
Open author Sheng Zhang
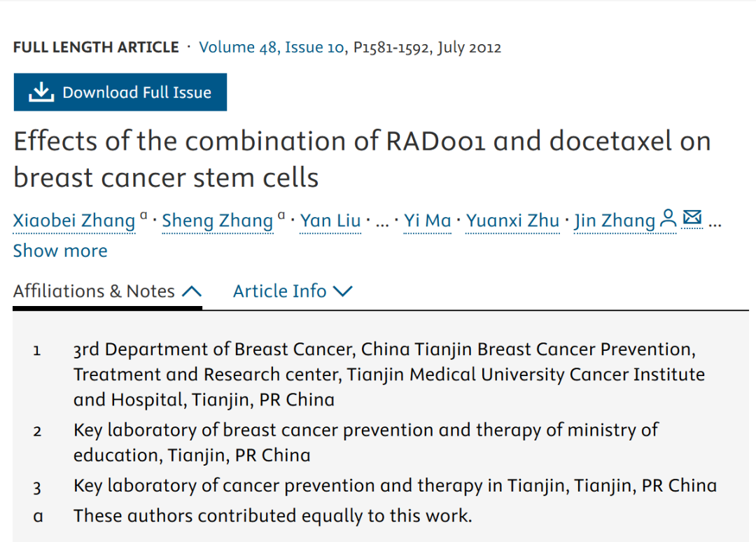218,221
